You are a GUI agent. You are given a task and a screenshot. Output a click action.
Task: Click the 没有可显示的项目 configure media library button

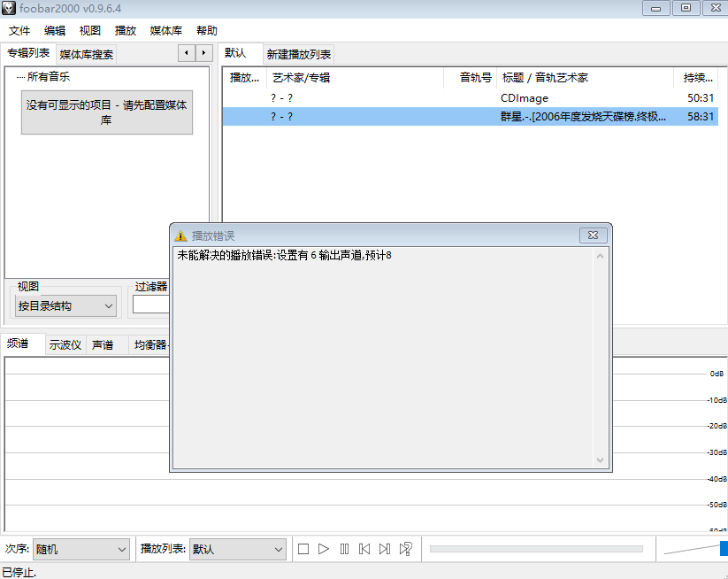point(107,112)
